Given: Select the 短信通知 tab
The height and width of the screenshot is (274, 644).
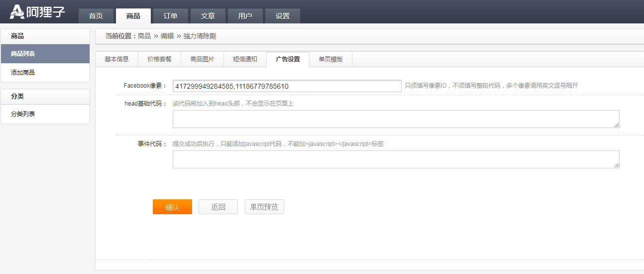Looking at the screenshot, I should [245, 59].
